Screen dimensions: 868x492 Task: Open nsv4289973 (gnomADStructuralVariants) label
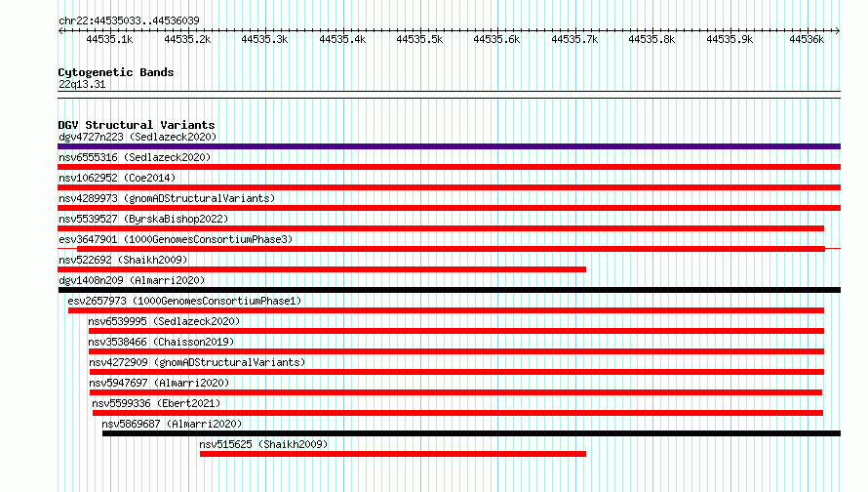(x=167, y=198)
